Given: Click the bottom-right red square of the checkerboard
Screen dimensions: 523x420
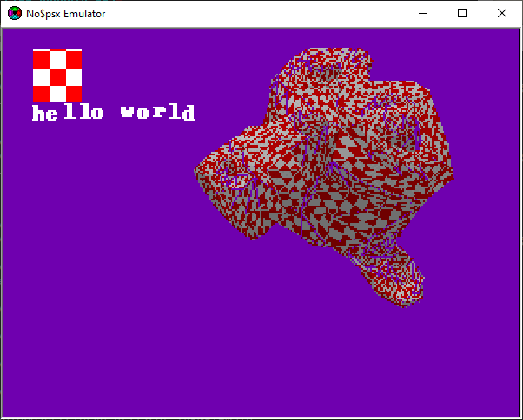Looking at the screenshot, I should tap(74, 93).
